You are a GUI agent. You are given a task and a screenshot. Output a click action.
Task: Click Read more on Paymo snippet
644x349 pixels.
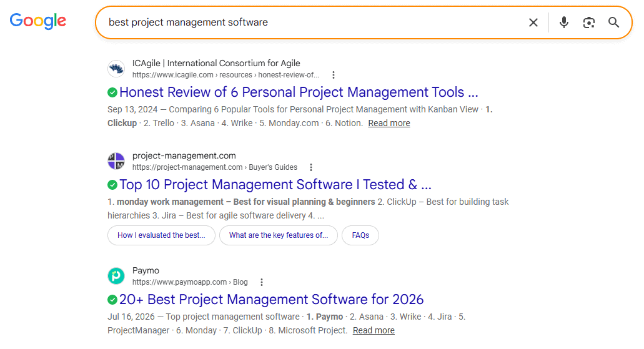point(374,330)
